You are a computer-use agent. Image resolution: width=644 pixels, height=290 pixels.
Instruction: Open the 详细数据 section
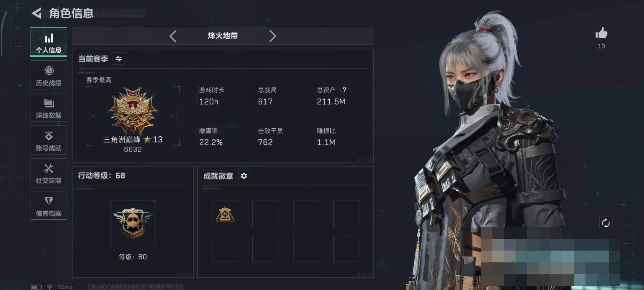point(49,107)
